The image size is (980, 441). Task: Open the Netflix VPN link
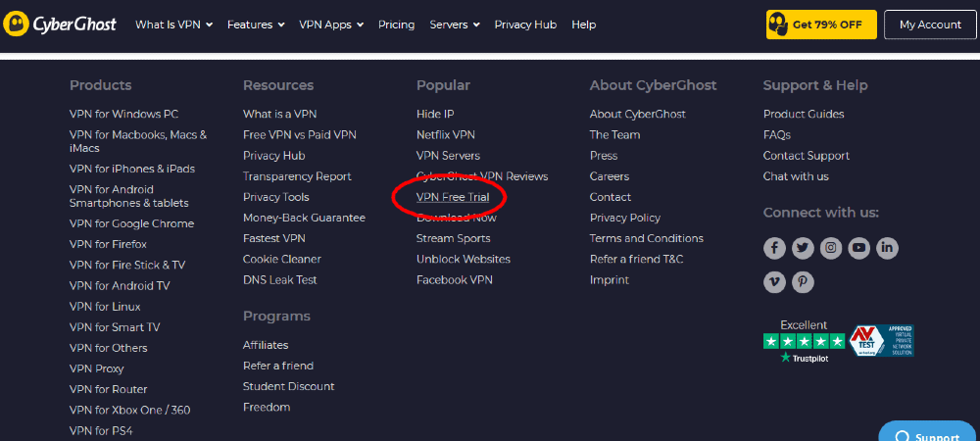pyautogui.click(x=446, y=134)
